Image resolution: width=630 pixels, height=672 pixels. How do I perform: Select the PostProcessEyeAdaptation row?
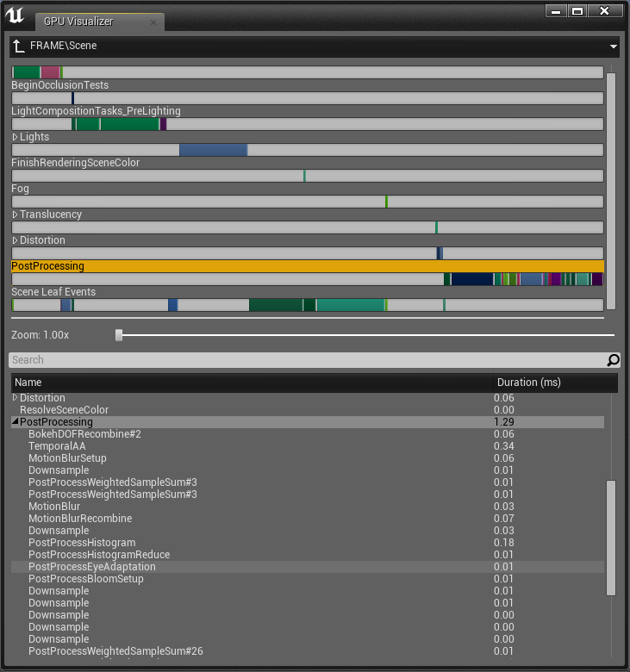tap(308, 567)
